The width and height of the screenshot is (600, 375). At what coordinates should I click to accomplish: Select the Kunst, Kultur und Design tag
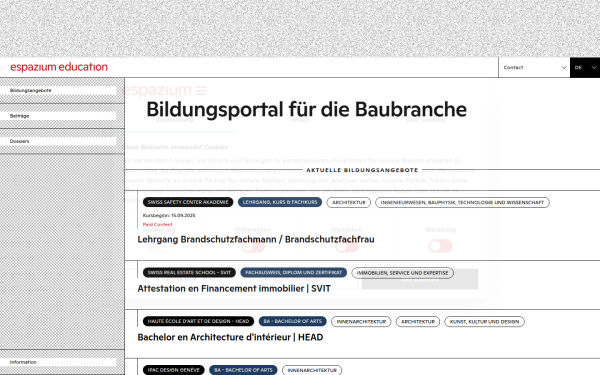coord(484,321)
